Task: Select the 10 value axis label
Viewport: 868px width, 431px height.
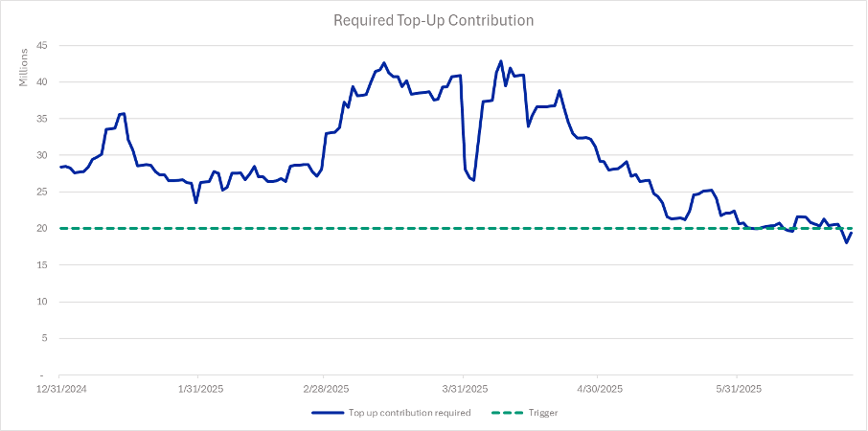Action: click(x=41, y=302)
